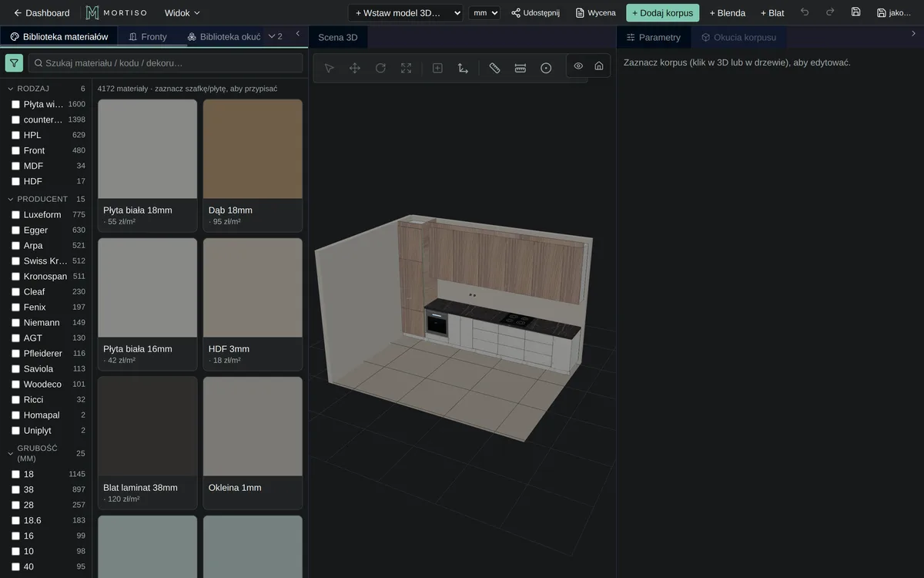The image size is (924, 578).
Task: Switch to Biblioteka materiałów tab
Action: [59, 36]
